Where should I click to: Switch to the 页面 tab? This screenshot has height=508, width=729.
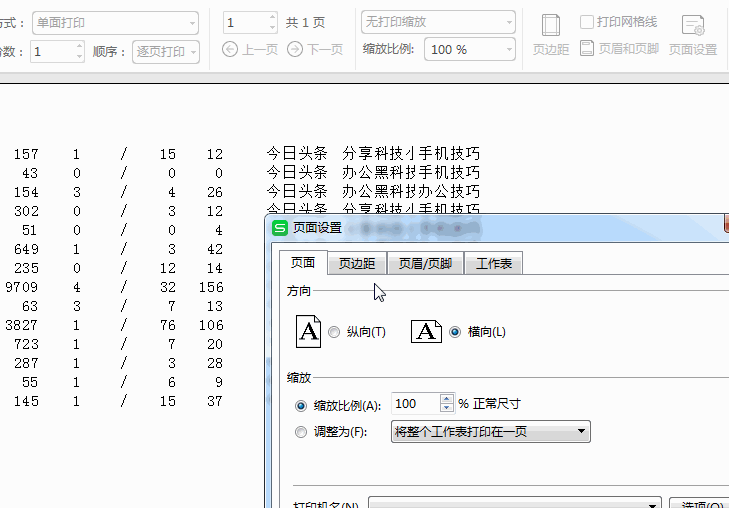303,263
